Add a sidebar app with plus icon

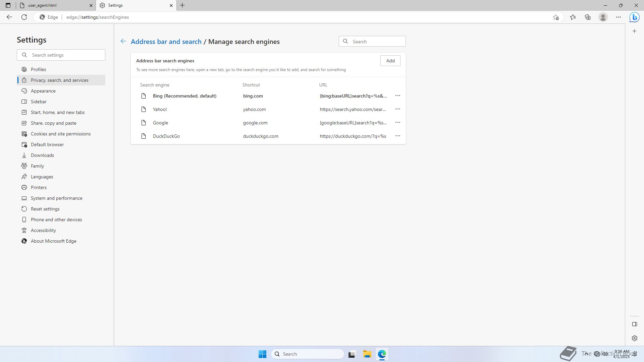(x=634, y=31)
